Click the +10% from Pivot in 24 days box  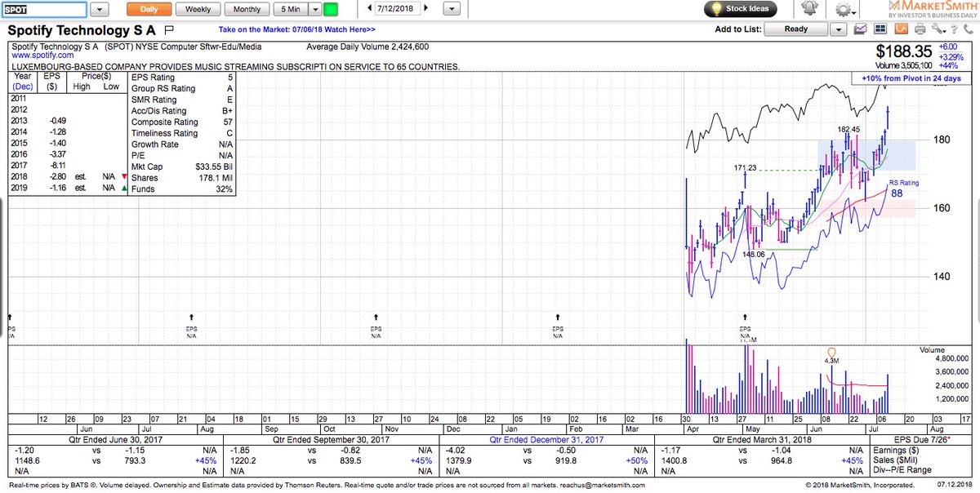[911, 78]
